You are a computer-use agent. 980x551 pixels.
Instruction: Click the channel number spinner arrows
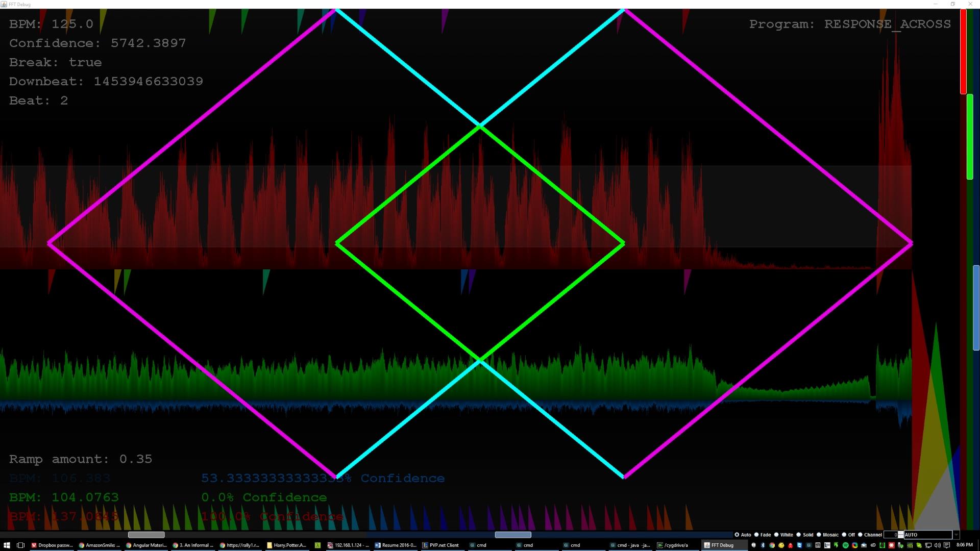coord(901,535)
